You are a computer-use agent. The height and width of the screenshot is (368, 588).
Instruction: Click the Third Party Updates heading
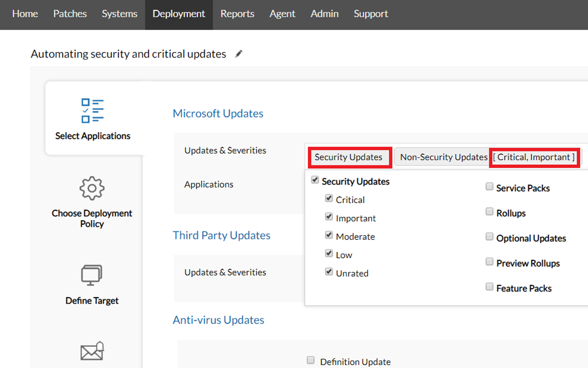(x=221, y=235)
